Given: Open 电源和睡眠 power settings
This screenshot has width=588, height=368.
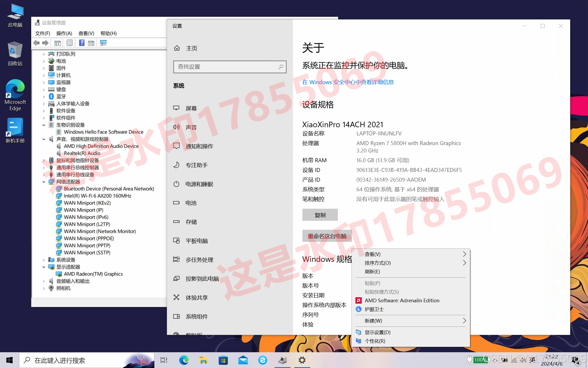Looking at the screenshot, I should click(199, 184).
